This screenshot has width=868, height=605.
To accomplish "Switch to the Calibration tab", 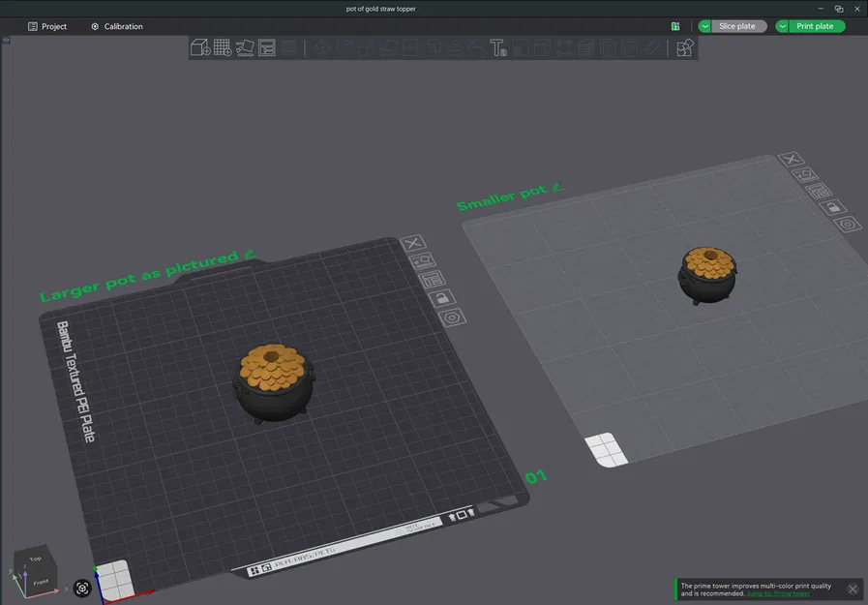I will [117, 26].
